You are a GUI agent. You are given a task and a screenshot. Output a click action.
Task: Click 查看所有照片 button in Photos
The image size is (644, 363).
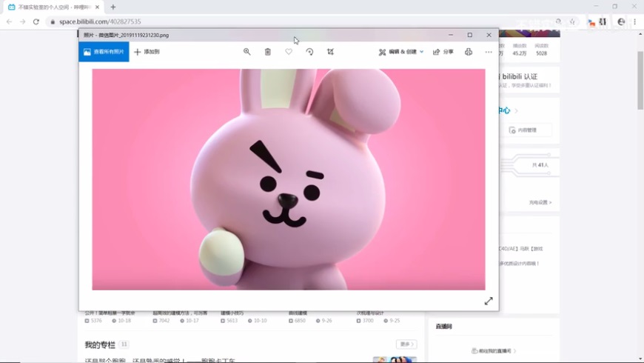[x=104, y=52]
